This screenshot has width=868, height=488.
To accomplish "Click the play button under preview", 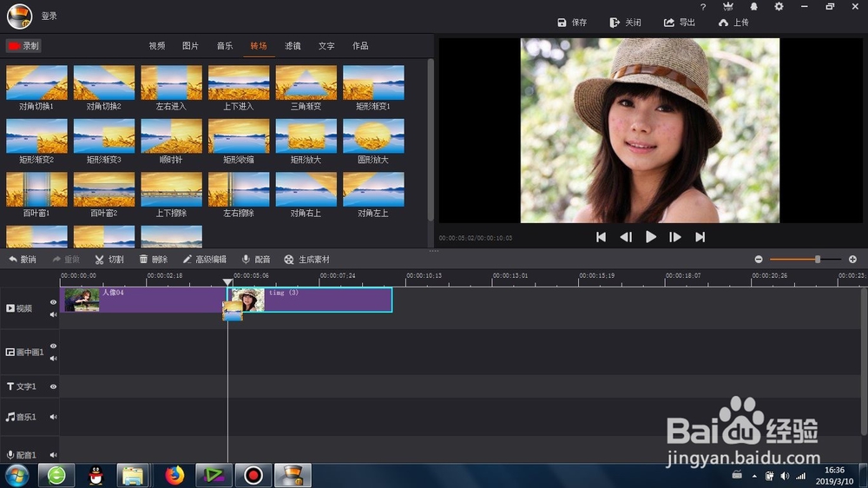I will pos(651,237).
